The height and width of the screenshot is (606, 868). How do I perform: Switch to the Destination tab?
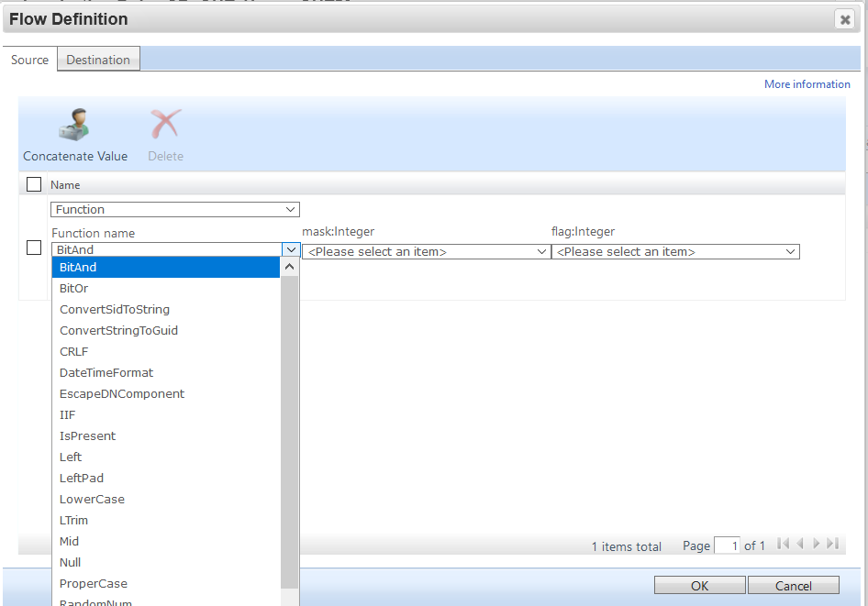(98, 59)
